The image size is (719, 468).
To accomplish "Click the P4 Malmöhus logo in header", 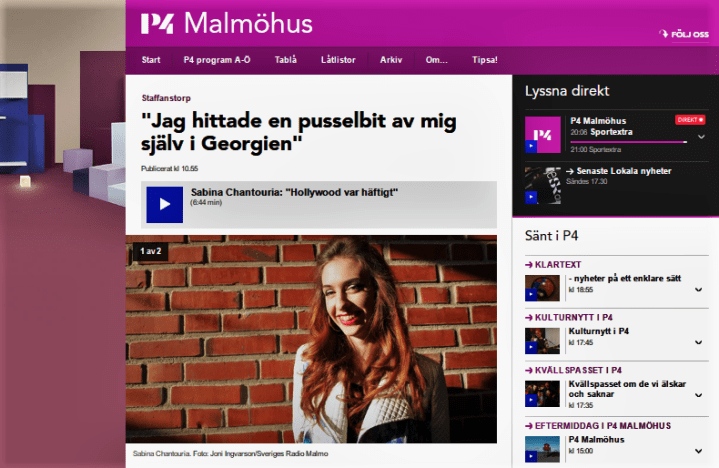I will pos(227,23).
